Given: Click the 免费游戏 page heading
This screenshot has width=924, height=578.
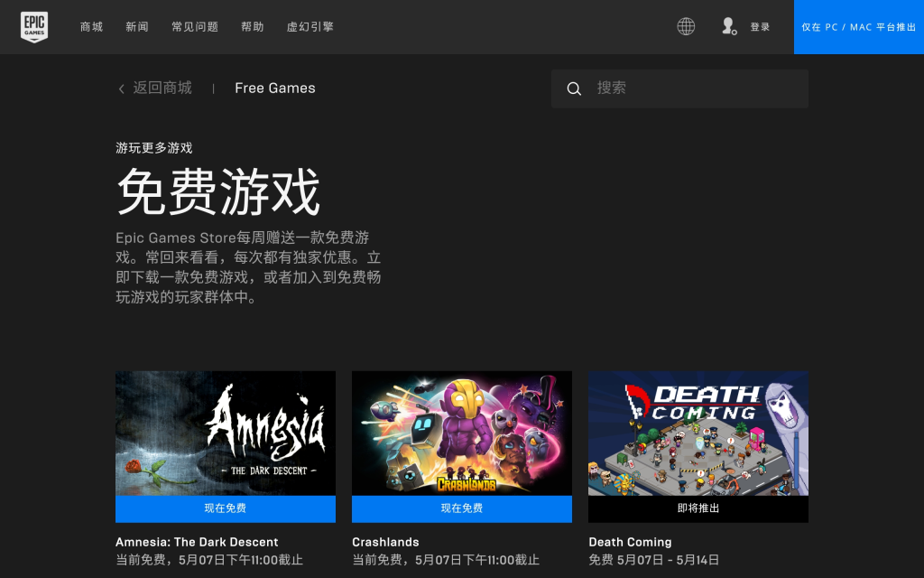Looking at the screenshot, I should [218, 191].
